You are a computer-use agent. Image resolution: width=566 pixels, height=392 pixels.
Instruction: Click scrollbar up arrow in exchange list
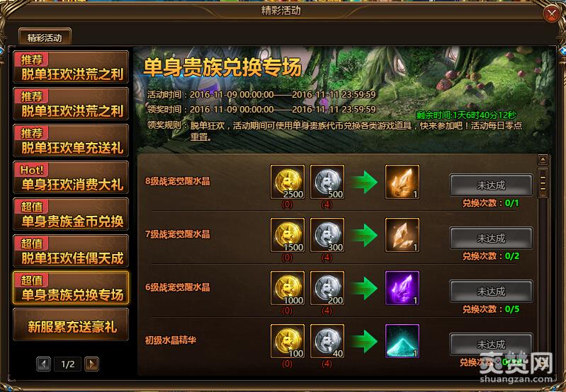tap(543, 159)
